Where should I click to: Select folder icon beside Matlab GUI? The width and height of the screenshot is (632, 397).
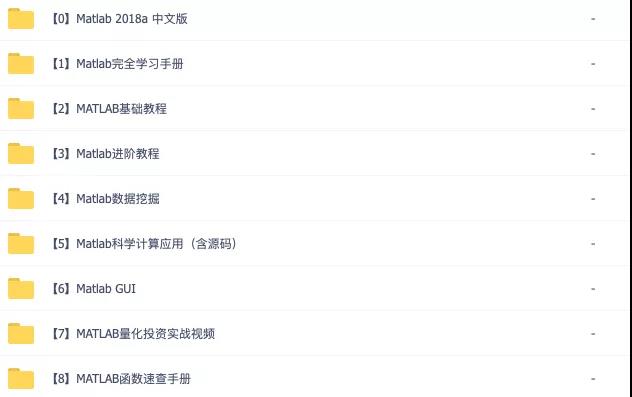21,289
